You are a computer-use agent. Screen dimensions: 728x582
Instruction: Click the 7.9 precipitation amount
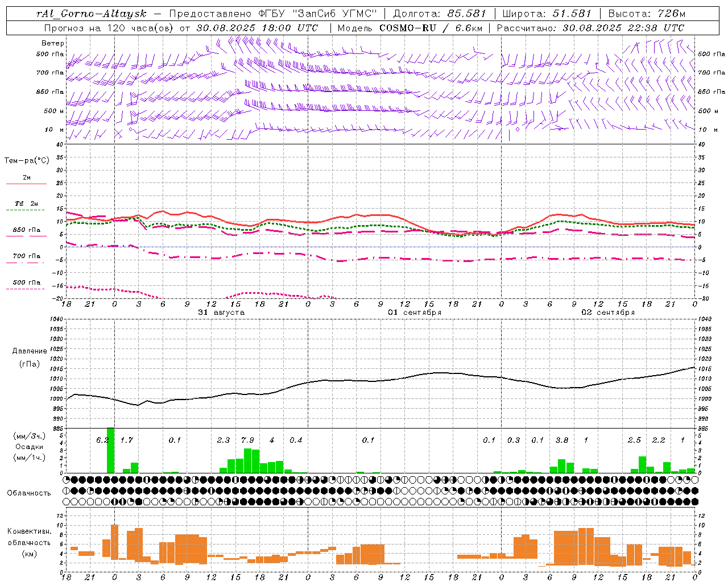pyautogui.click(x=247, y=440)
